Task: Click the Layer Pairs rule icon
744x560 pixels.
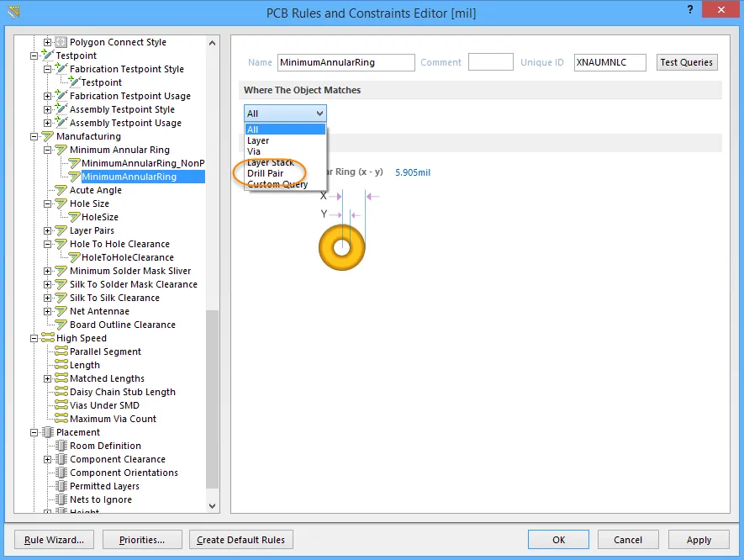Action: [61, 230]
